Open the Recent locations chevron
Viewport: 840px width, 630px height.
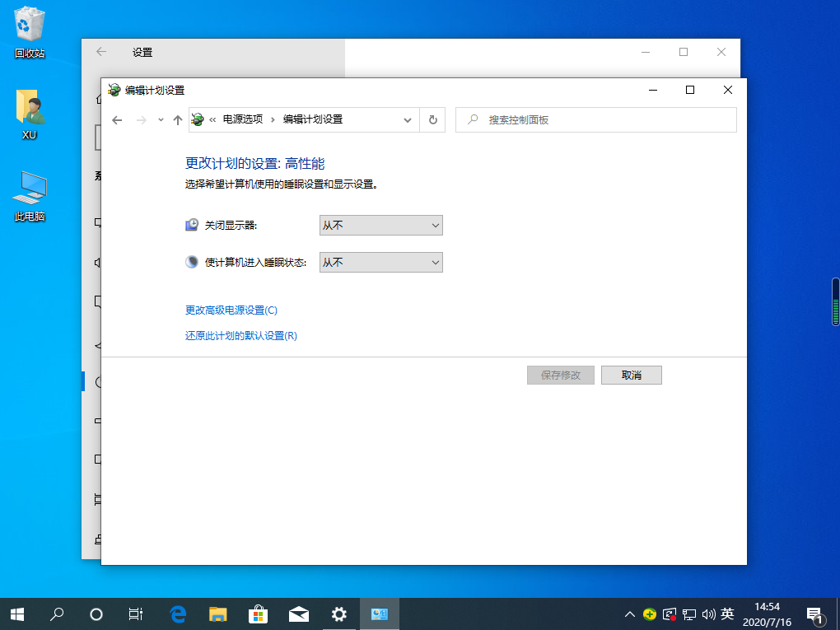click(161, 120)
